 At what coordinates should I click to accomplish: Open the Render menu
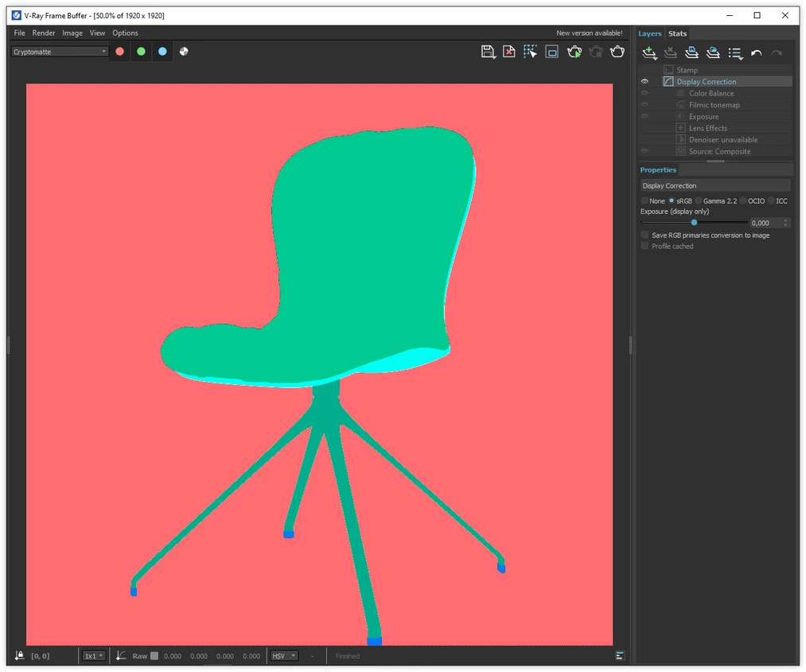[44, 33]
